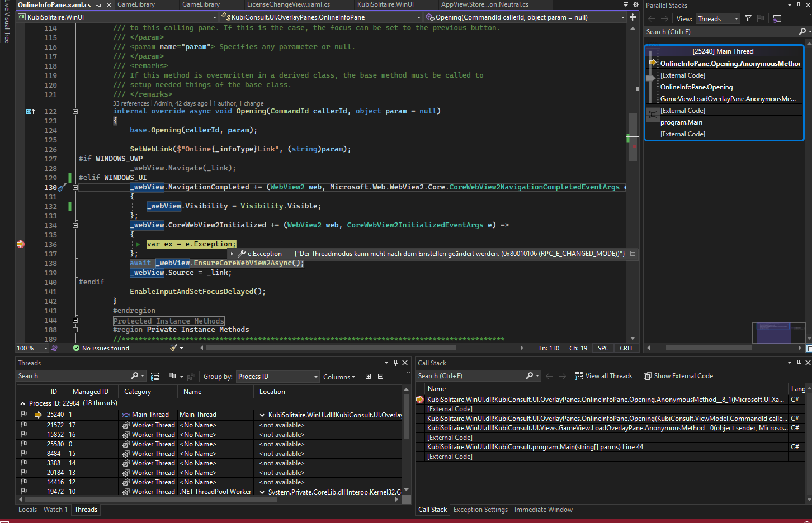812x523 pixels.
Task: Toggle flag for thread 8484
Action: coord(23,453)
